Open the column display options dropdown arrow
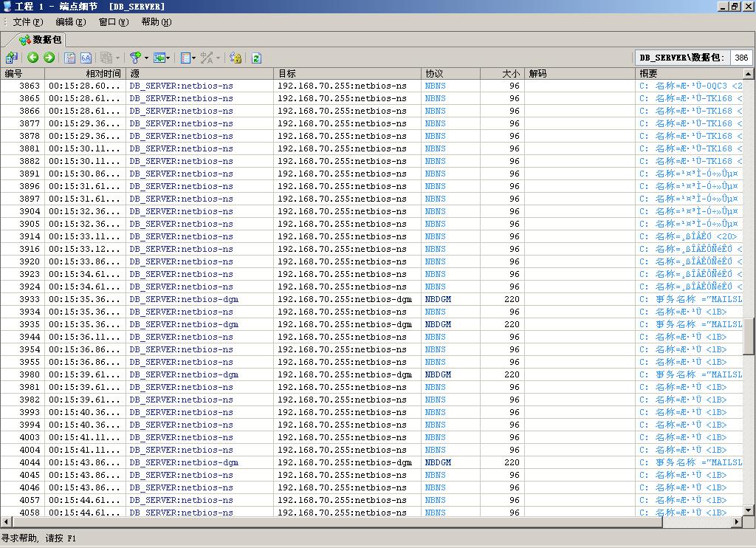The height and width of the screenshot is (548, 756). coord(193,58)
